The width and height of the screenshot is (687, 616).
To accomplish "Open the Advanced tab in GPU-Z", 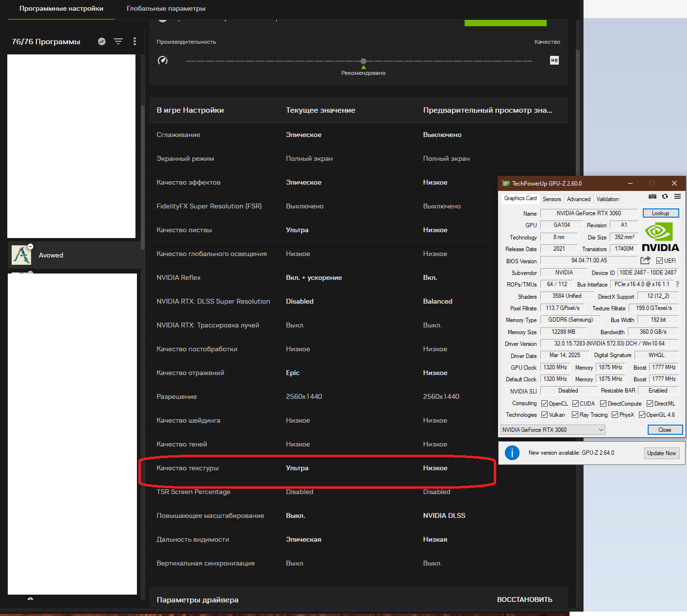I will [579, 199].
